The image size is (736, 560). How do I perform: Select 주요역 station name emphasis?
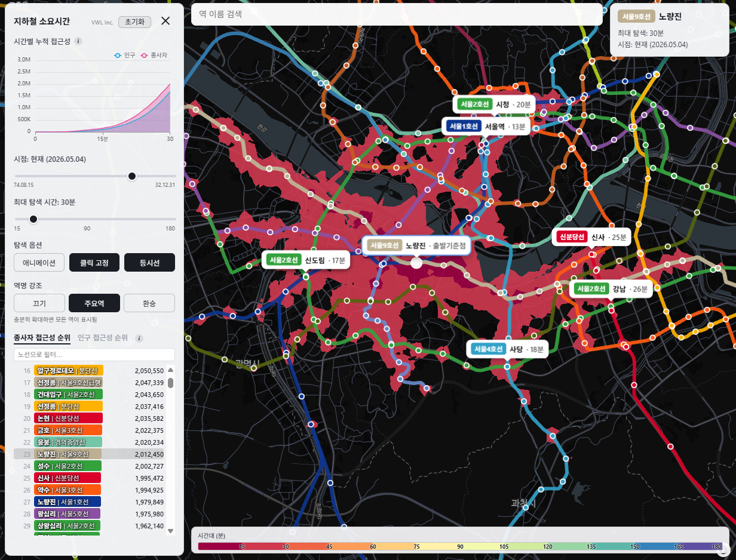click(94, 303)
